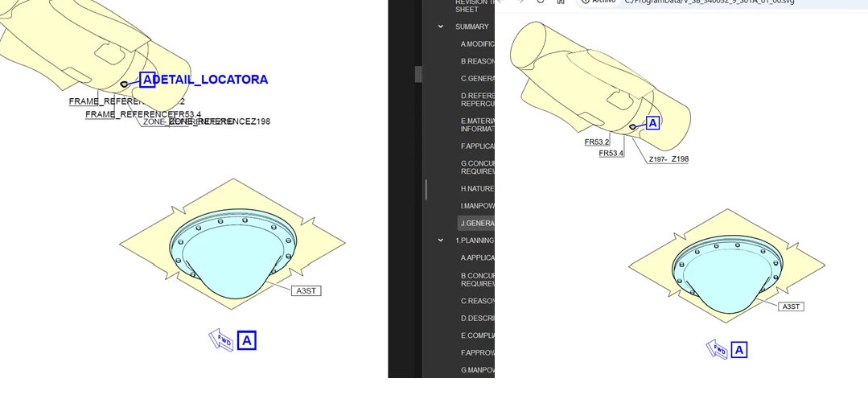Select A.MODIFIC entry under SUMMARY

tap(477, 43)
